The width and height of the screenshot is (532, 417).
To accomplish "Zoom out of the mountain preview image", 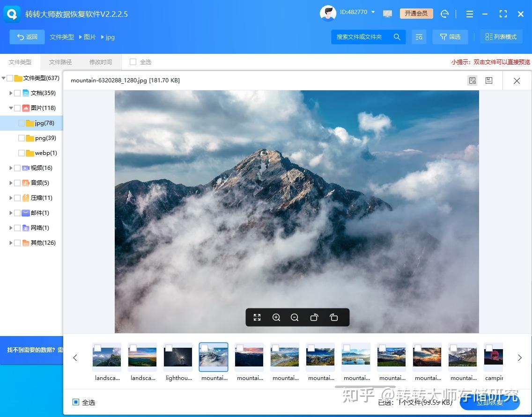I will pyautogui.click(x=295, y=317).
